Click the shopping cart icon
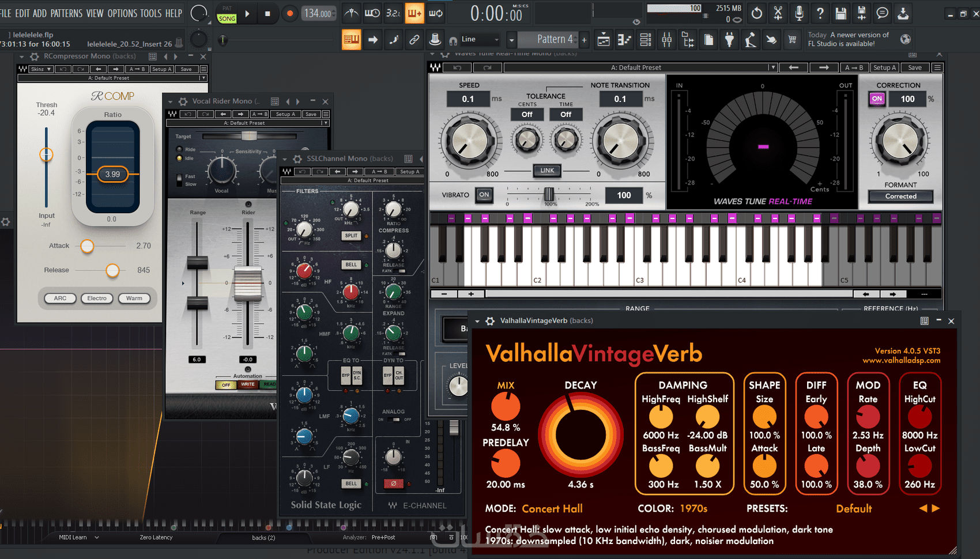Viewport: 980px width, 559px height. [792, 40]
